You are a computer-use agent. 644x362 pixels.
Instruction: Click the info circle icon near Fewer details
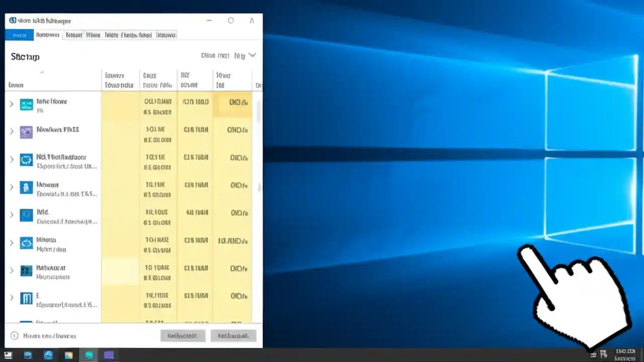pos(14,336)
